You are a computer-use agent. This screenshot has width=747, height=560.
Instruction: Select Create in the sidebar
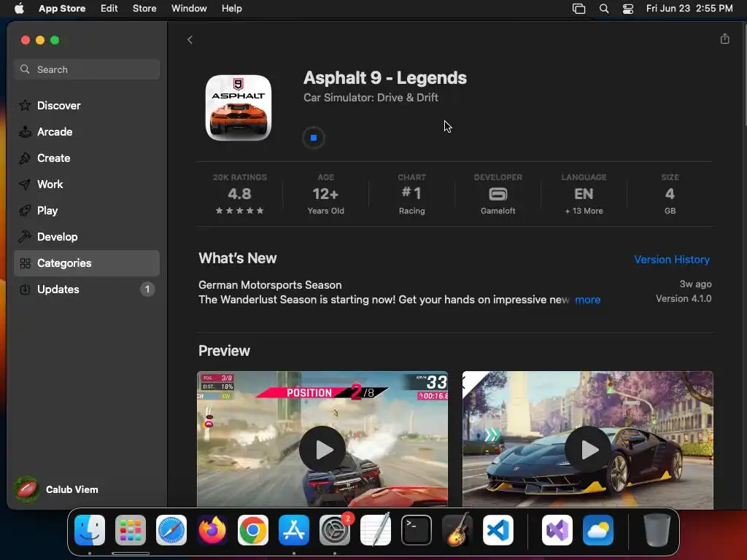tap(87, 158)
